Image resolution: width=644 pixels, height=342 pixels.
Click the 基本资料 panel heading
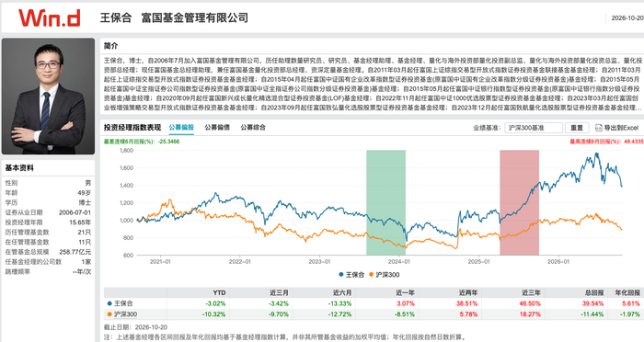[x=19, y=167]
